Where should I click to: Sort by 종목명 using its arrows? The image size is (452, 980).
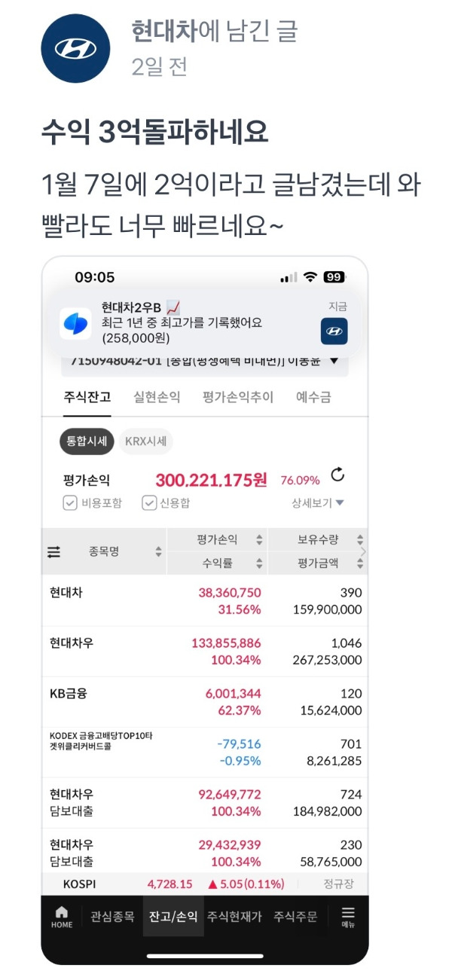(158, 552)
